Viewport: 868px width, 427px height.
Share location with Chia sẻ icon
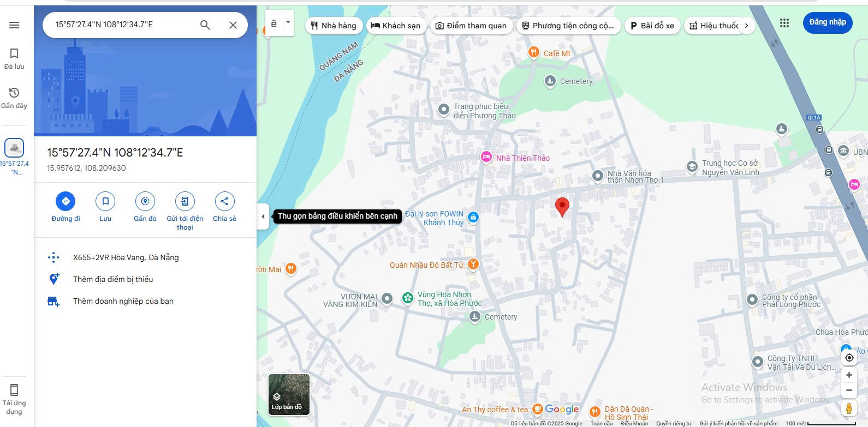(224, 207)
